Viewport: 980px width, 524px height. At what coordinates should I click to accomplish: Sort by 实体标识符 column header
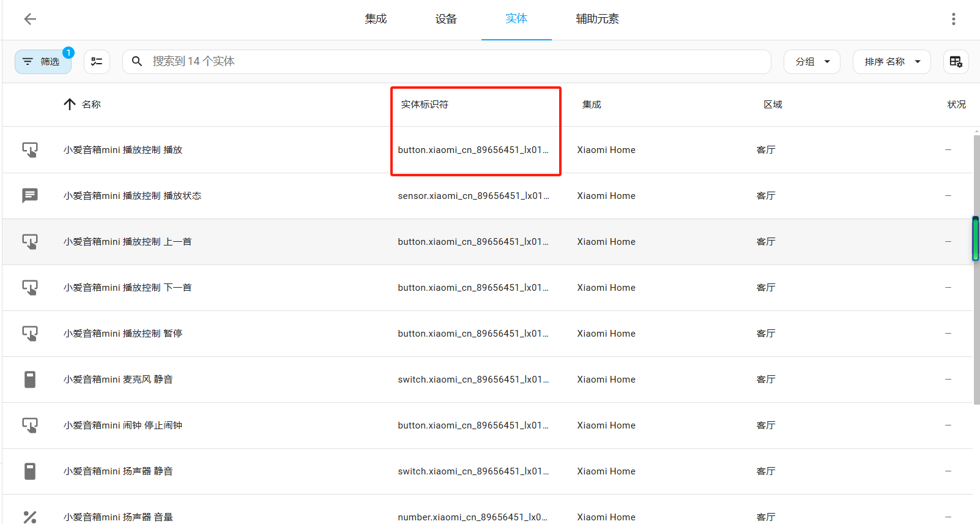tap(425, 105)
